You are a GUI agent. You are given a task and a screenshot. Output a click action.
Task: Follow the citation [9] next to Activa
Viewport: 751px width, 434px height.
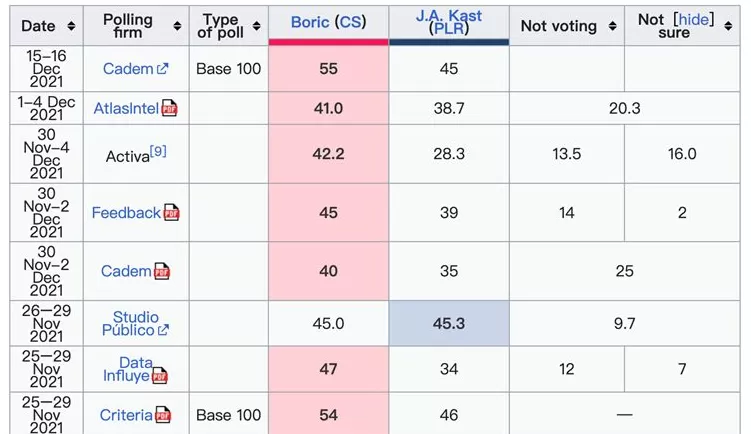158,151
